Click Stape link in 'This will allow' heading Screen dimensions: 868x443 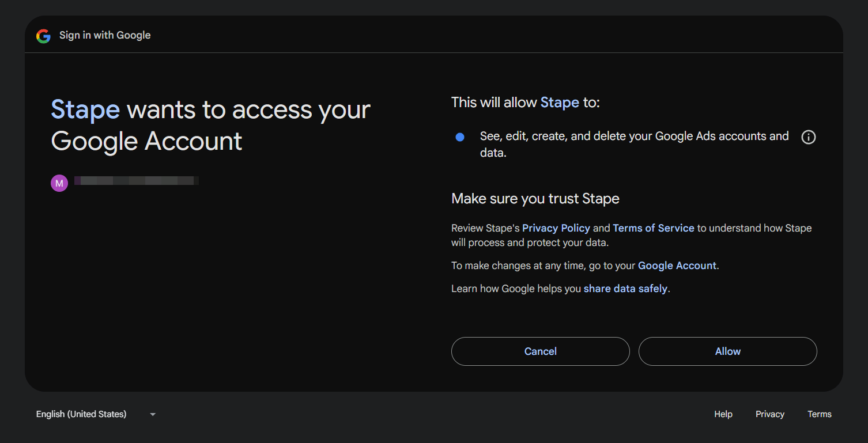pyautogui.click(x=560, y=103)
